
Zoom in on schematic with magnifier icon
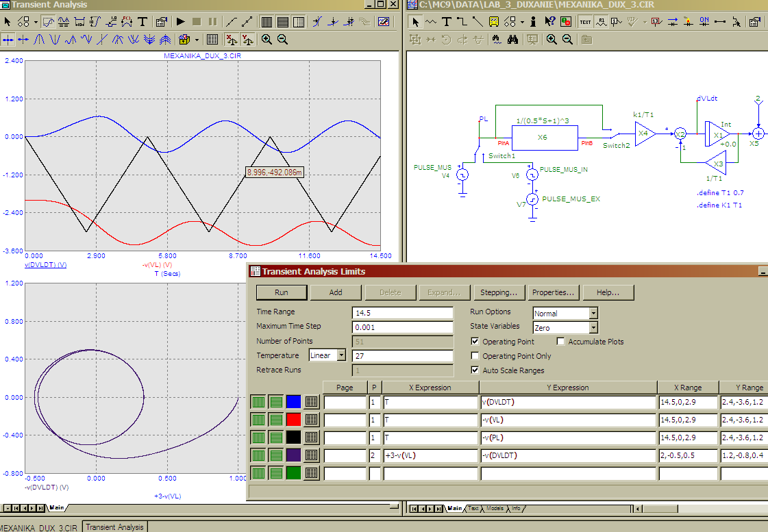click(552, 39)
